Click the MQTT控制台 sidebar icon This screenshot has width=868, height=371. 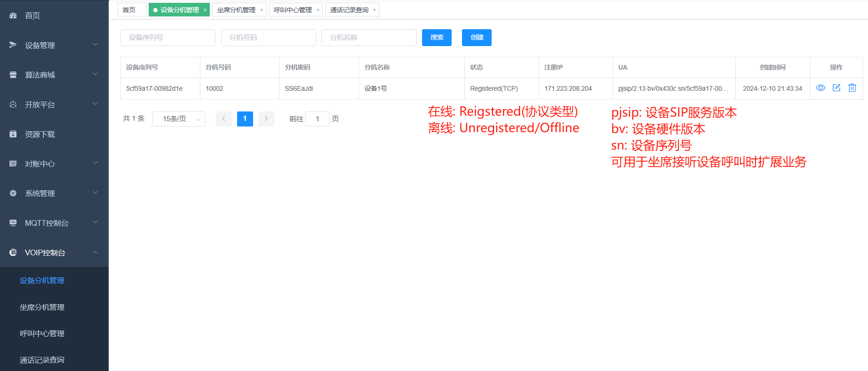tap(13, 223)
